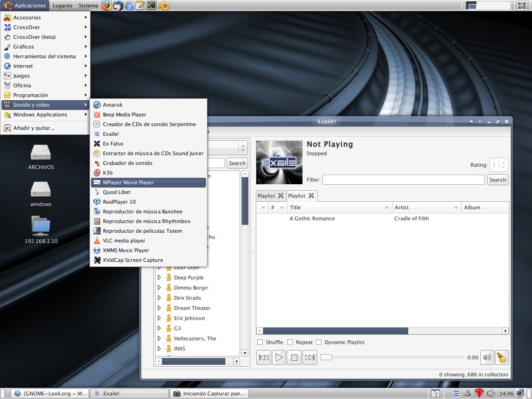Image resolution: width=532 pixels, height=399 pixels.
Task: Click into the Filter text field
Action: [x=404, y=180]
